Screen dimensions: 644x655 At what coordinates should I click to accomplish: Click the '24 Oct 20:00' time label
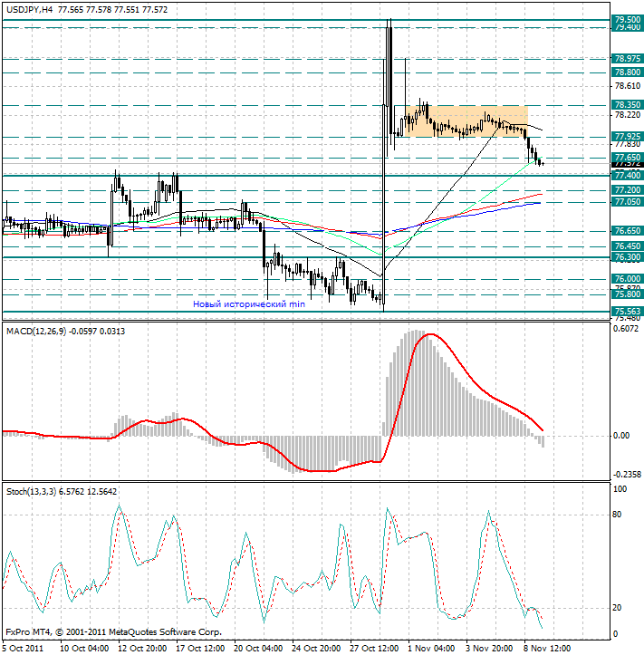click(x=316, y=649)
